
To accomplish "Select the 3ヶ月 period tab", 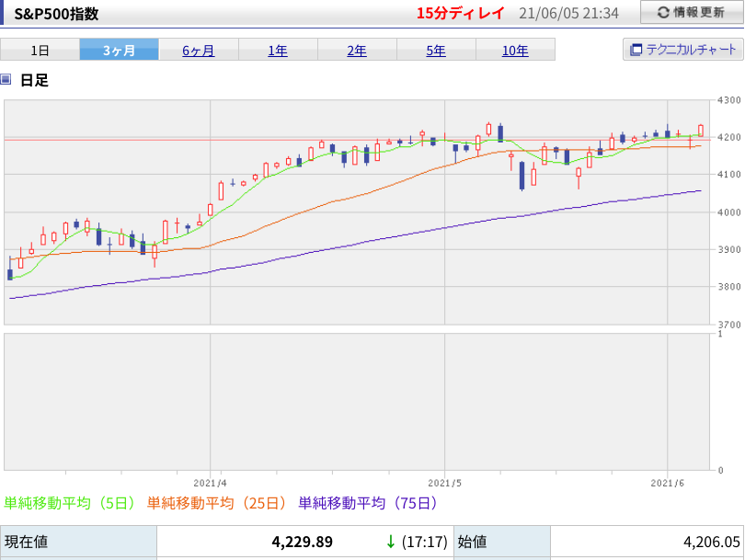I will (x=120, y=50).
